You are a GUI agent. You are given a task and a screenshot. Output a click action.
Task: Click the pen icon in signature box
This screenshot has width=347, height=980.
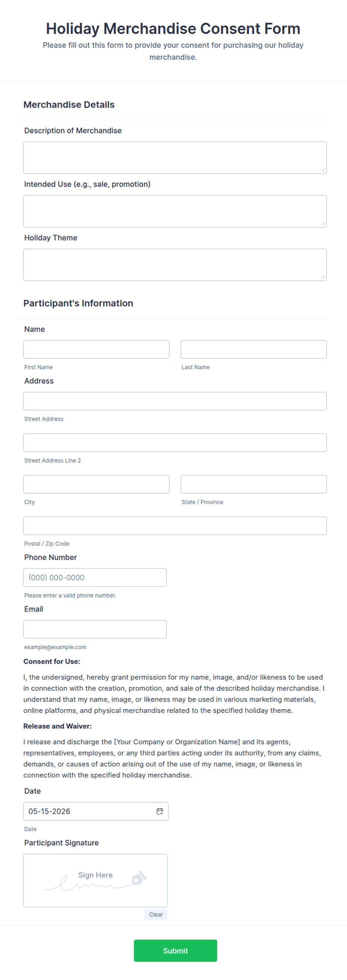point(139,878)
